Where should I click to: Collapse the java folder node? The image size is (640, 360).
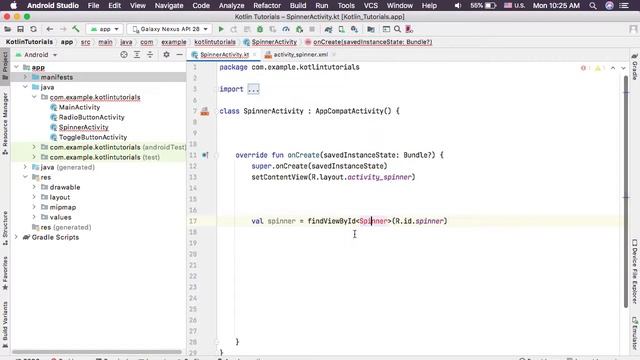[x=25, y=87]
